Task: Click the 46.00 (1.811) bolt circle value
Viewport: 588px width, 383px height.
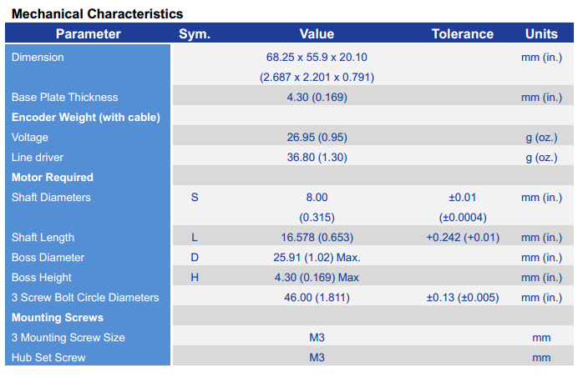Action: (317, 298)
